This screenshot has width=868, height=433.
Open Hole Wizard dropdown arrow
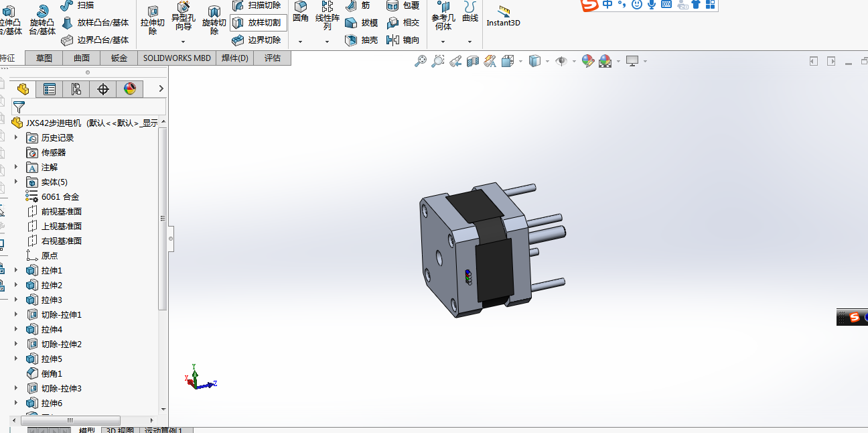183,42
